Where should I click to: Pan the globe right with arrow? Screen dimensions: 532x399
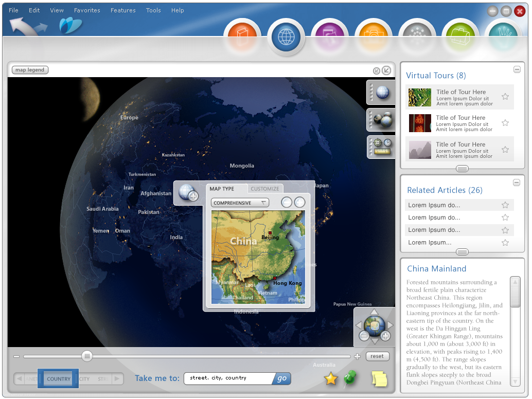tap(390, 325)
